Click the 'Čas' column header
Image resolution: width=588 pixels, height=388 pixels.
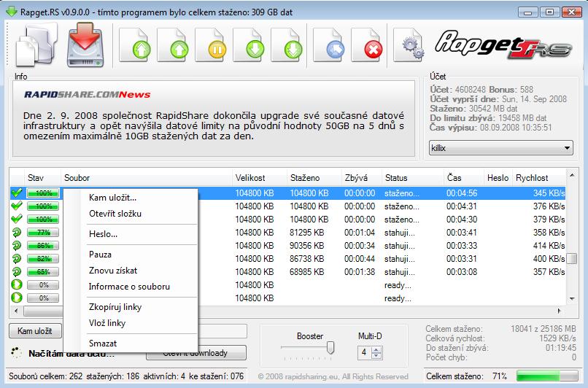(x=463, y=178)
